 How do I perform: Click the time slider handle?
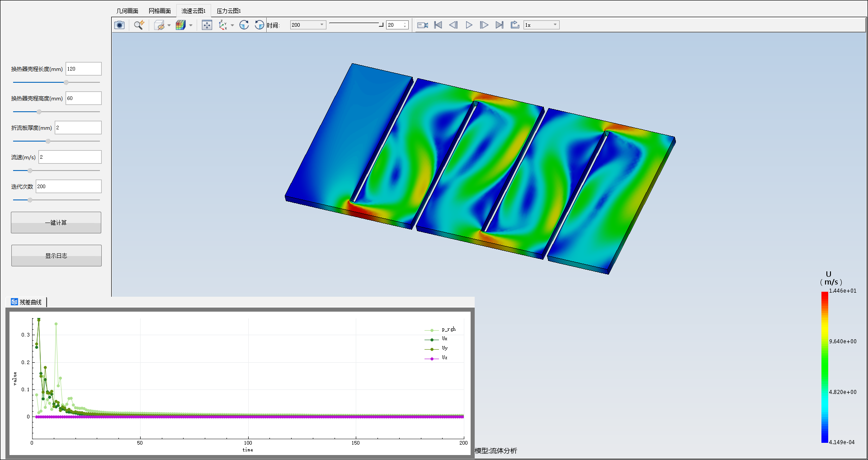point(381,24)
